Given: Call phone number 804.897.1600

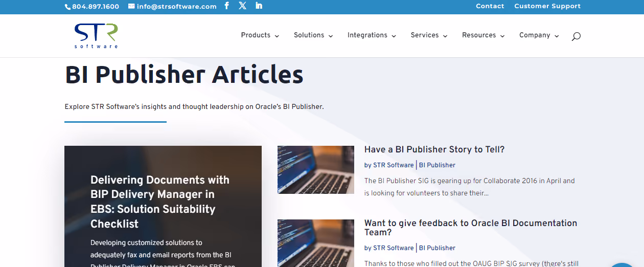Looking at the screenshot, I should pyautogui.click(x=96, y=7).
